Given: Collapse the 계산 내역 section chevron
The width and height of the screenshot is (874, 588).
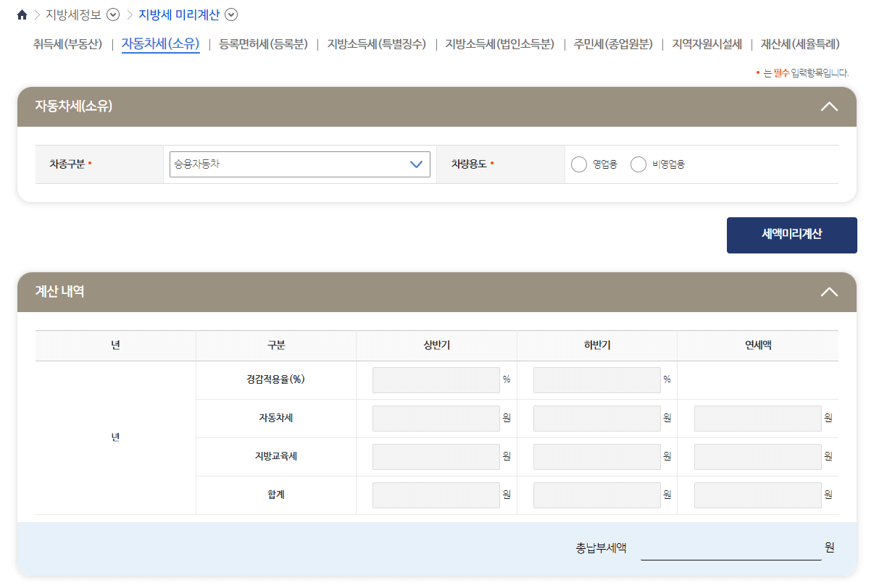Looking at the screenshot, I should (x=829, y=292).
